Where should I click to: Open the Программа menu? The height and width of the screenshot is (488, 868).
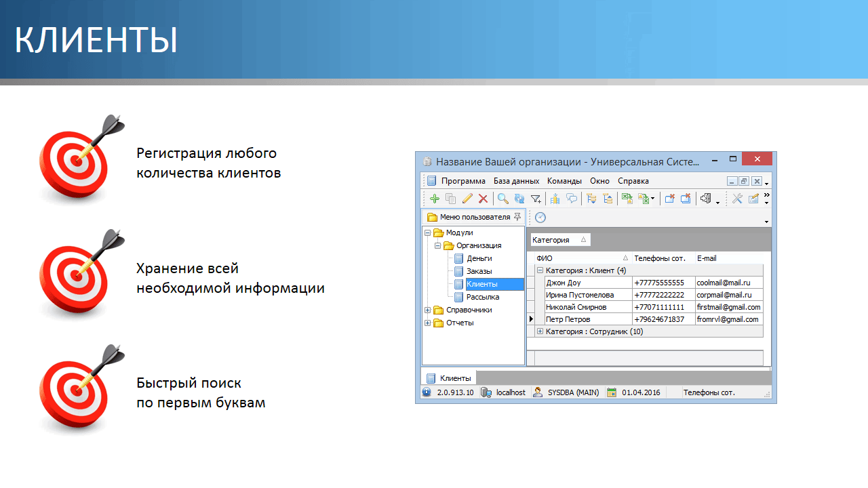463,181
